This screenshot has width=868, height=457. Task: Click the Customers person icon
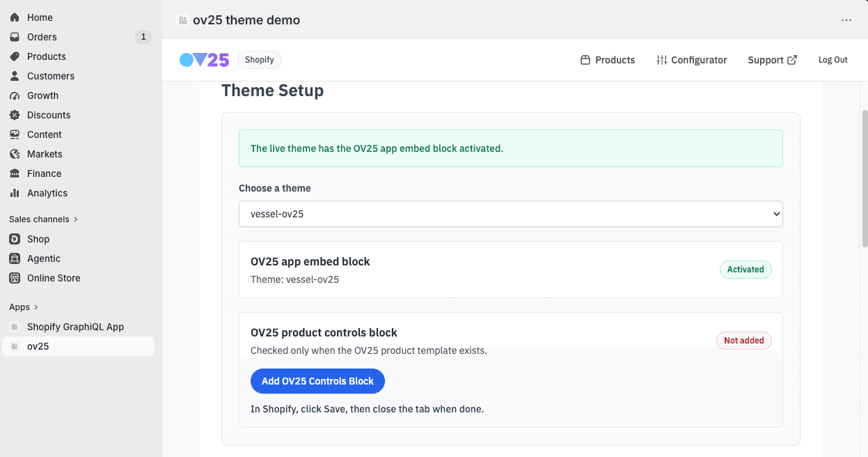click(15, 76)
